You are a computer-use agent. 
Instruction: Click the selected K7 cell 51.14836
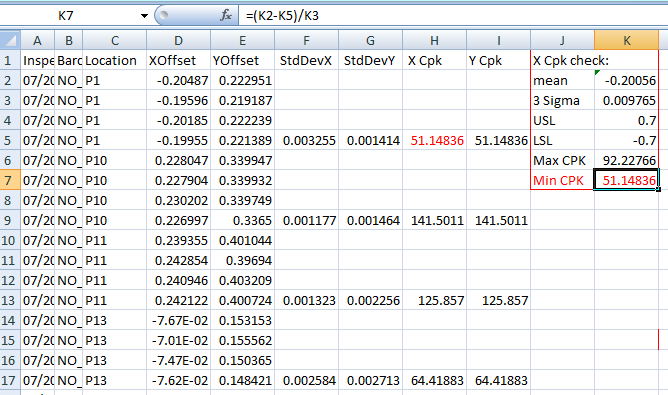coord(627,181)
